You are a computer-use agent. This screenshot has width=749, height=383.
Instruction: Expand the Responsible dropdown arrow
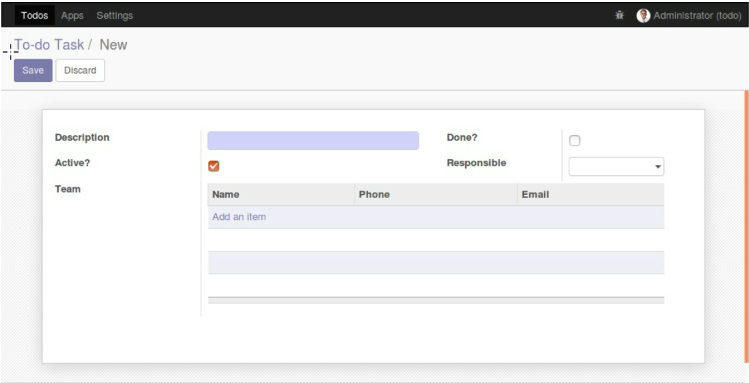click(658, 167)
